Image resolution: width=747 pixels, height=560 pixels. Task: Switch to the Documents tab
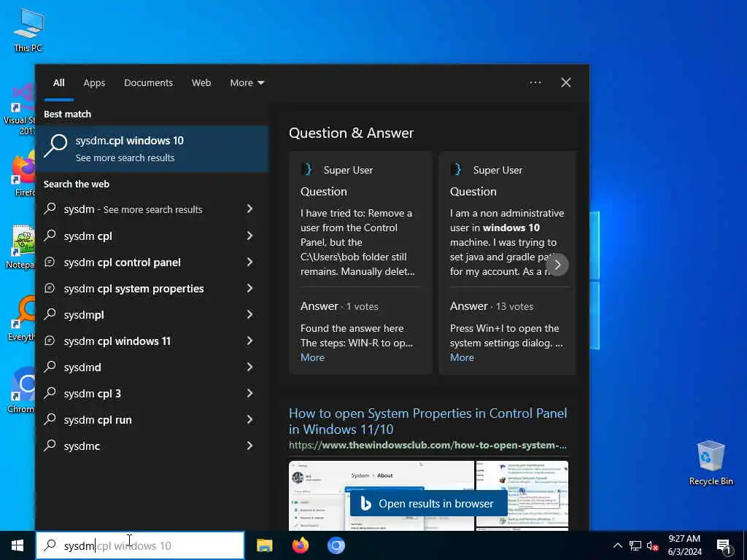tap(148, 83)
